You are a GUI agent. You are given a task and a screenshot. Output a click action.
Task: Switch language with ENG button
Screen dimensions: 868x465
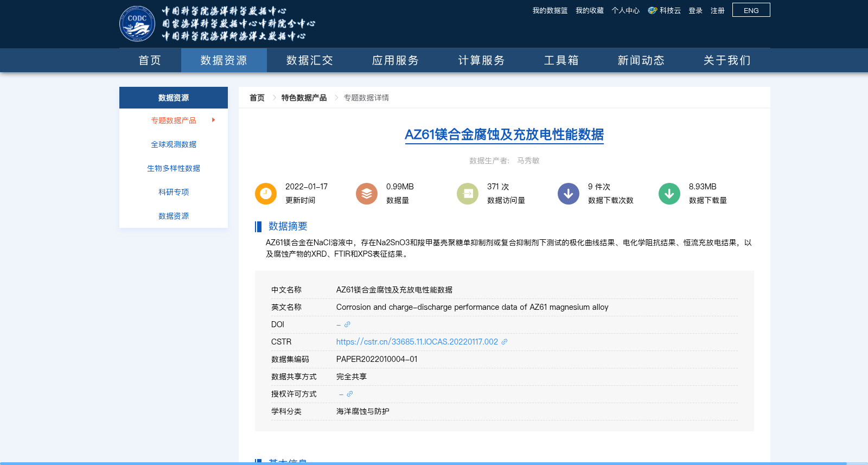tap(751, 10)
